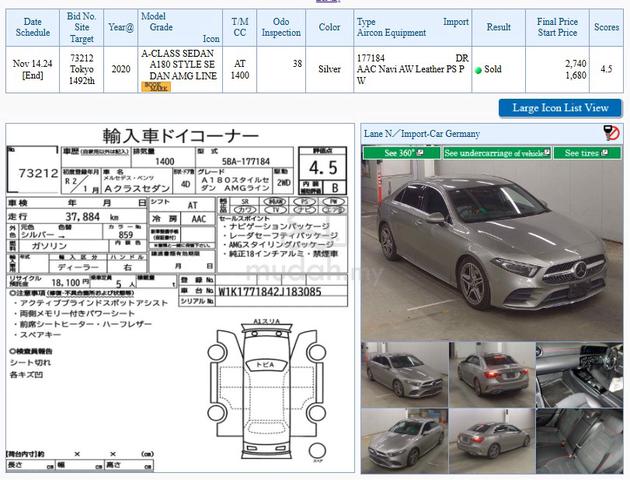The height and width of the screenshot is (480, 630).
Task: Click the Odo Inspection column header
Action: click(x=281, y=27)
